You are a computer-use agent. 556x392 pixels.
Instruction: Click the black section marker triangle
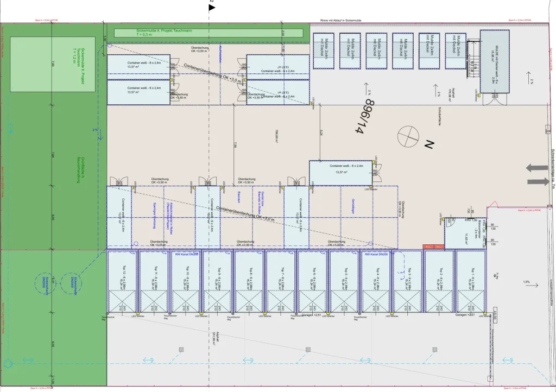point(212,8)
